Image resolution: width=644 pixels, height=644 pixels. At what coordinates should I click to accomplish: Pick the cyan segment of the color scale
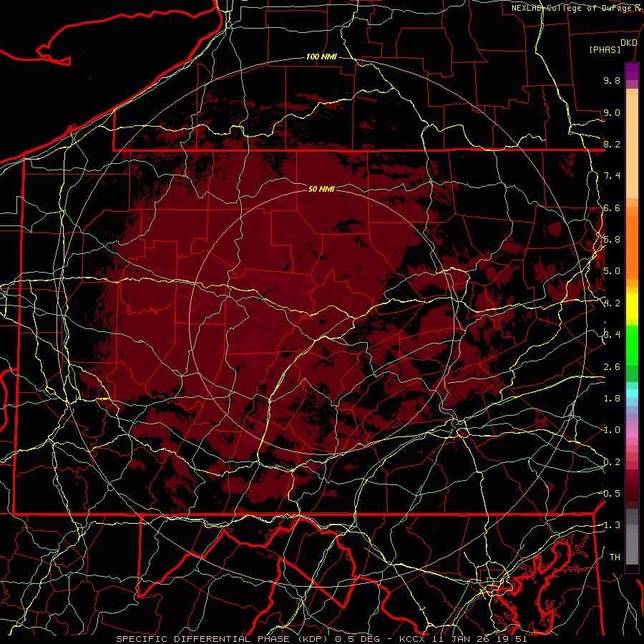(632, 394)
